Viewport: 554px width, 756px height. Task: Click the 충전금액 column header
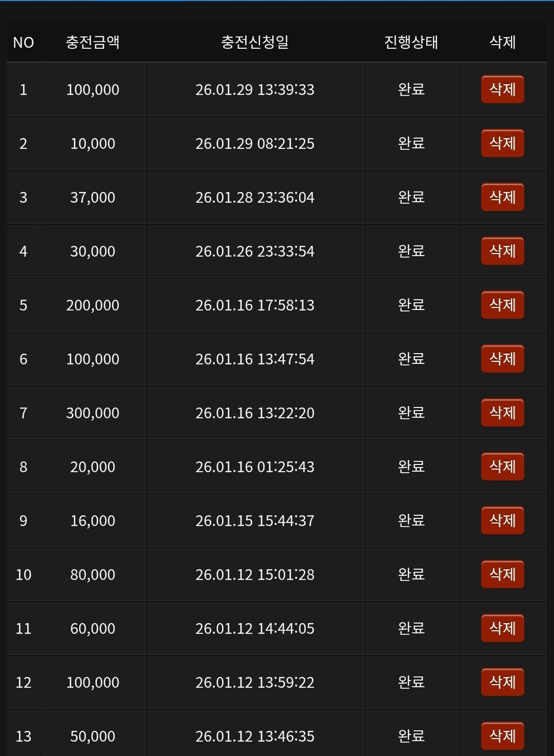click(x=92, y=42)
